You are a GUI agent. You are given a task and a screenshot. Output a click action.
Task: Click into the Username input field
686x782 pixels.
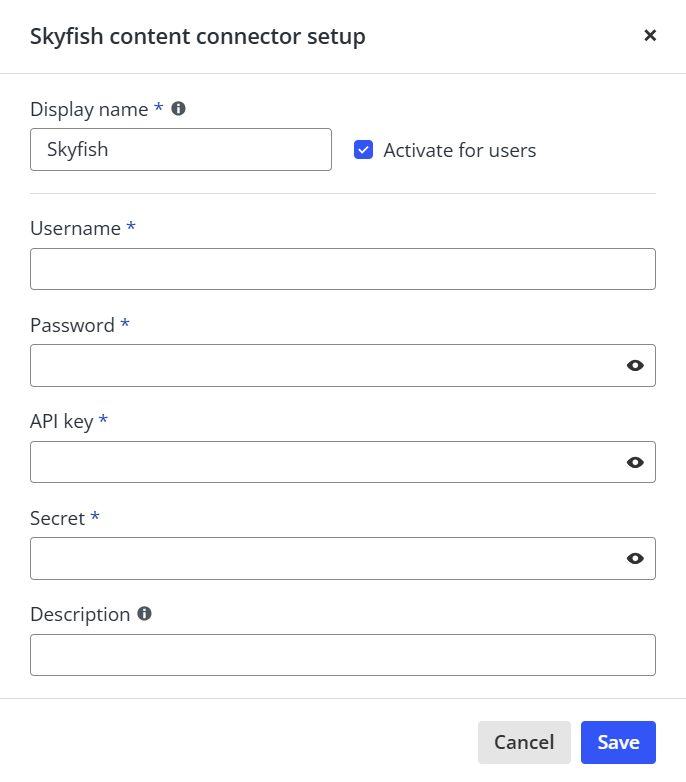(343, 269)
